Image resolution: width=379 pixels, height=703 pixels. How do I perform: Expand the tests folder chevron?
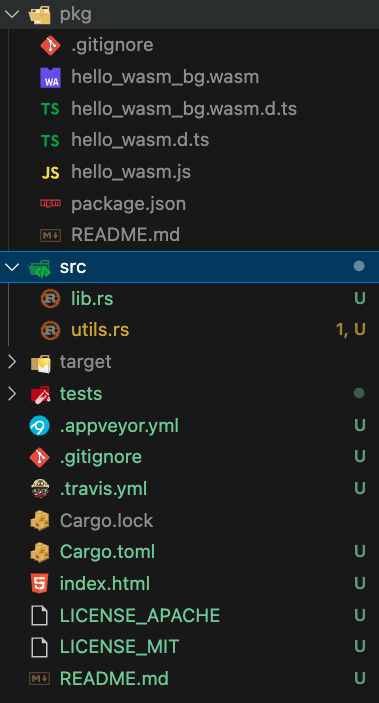point(11,394)
